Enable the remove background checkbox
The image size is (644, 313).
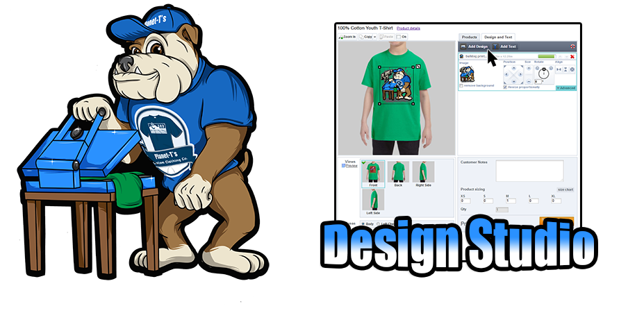(461, 86)
